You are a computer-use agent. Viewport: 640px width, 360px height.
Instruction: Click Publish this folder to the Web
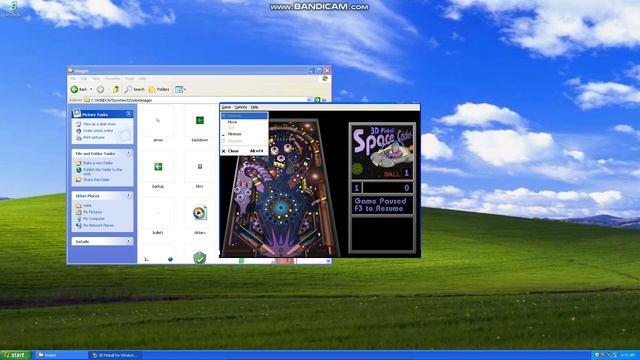pyautogui.click(x=99, y=171)
